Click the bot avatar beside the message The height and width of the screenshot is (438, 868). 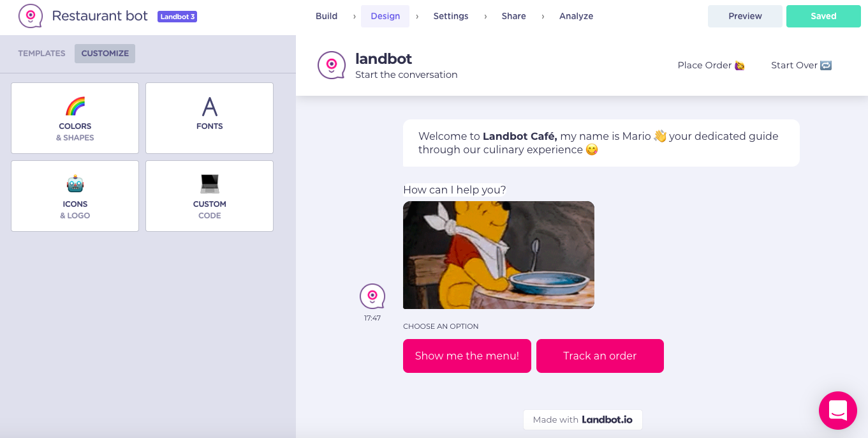372,296
